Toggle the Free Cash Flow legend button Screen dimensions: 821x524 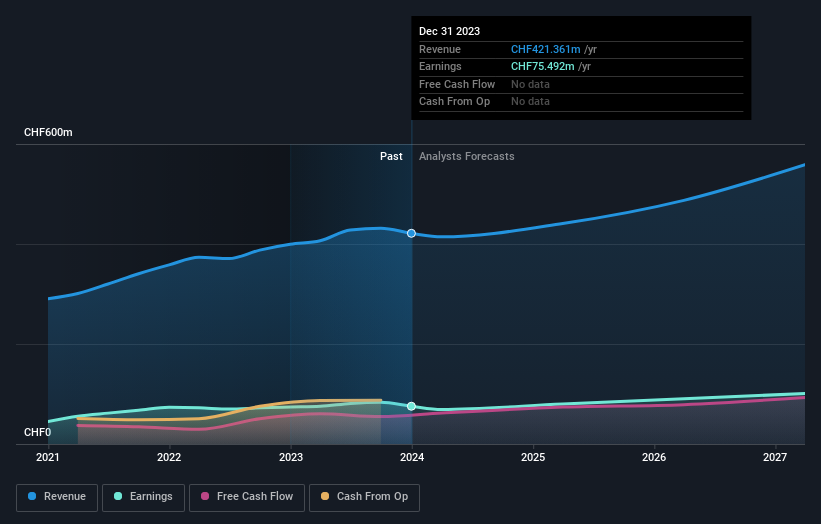(247, 497)
